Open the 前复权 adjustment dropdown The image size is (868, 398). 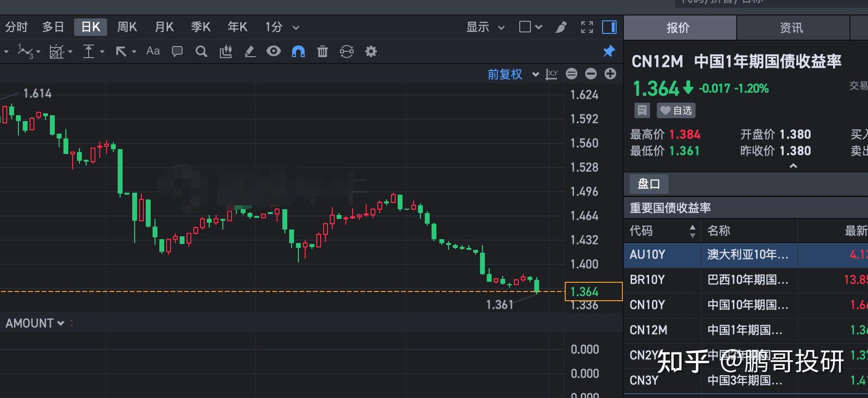pos(513,74)
